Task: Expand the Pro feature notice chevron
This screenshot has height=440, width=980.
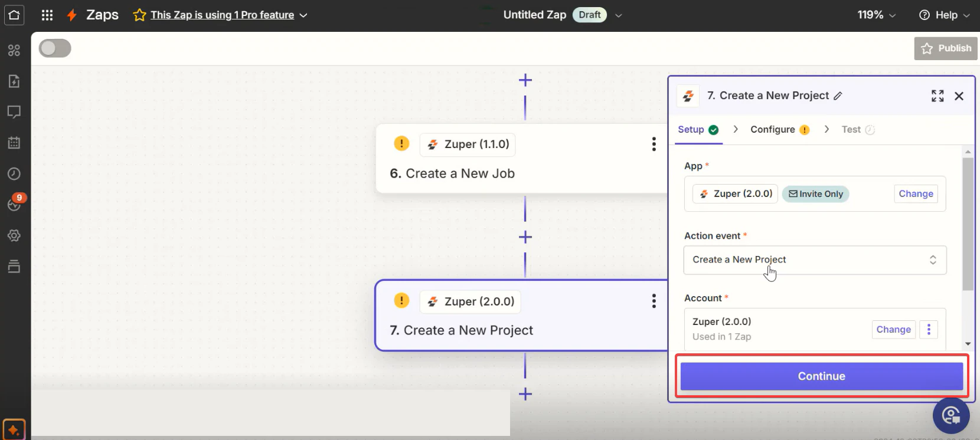Action: point(303,15)
